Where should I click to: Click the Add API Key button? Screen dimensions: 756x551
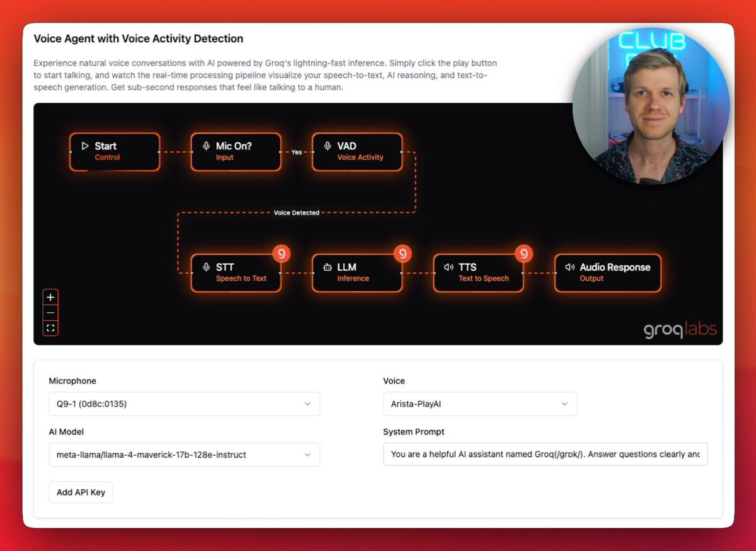pyautogui.click(x=81, y=492)
